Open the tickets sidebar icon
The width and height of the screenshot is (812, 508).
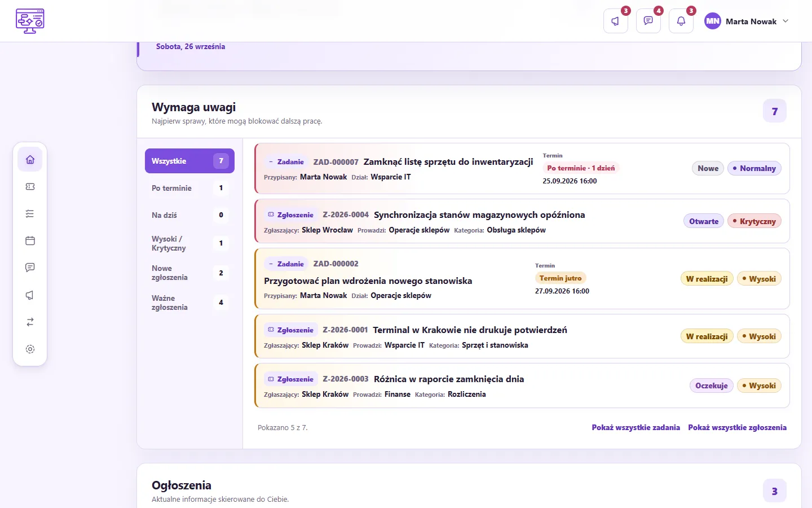point(30,187)
